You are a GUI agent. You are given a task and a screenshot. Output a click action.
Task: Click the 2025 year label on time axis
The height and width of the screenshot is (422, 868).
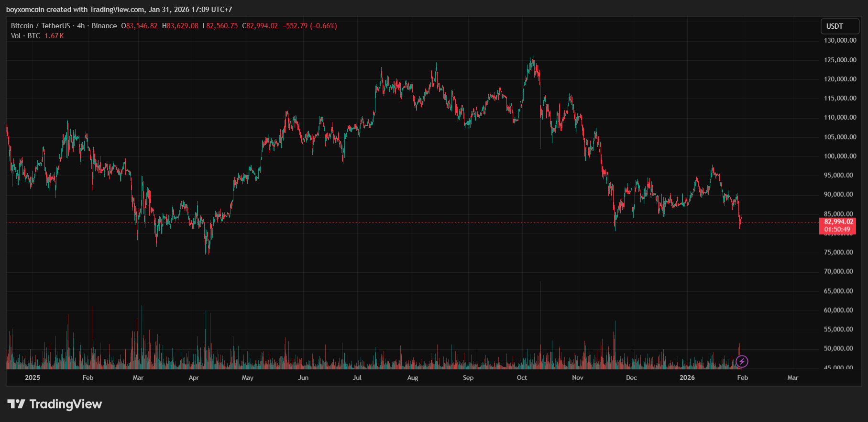33,378
